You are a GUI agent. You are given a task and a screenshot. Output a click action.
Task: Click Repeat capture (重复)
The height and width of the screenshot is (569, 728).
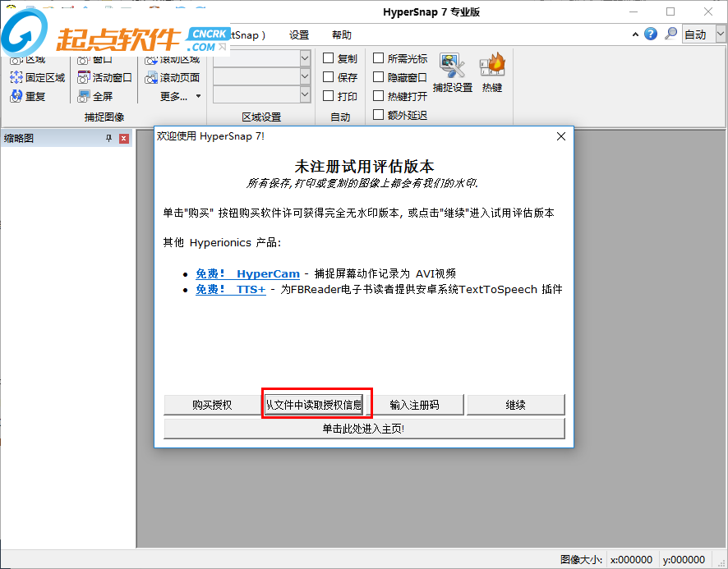(x=28, y=96)
